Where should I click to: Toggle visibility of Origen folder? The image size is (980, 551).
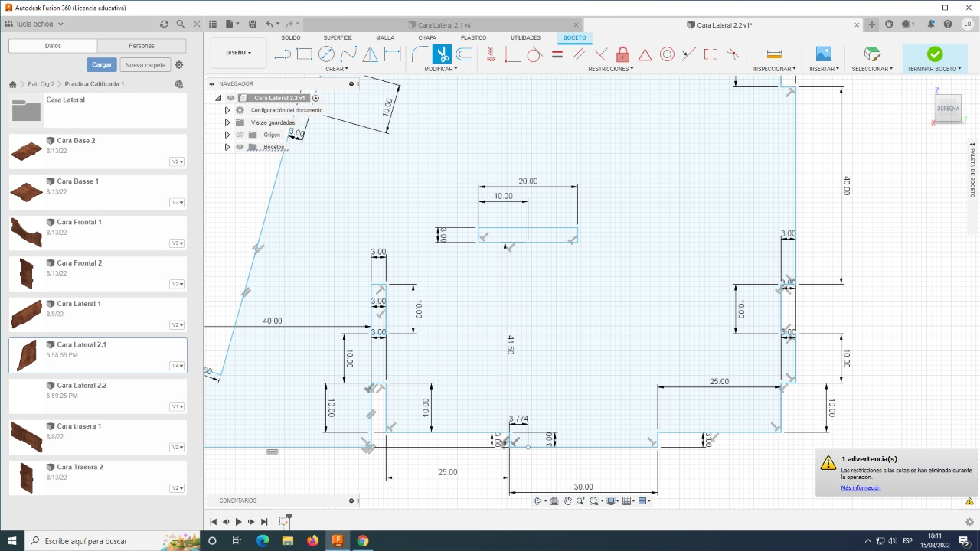(x=240, y=135)
